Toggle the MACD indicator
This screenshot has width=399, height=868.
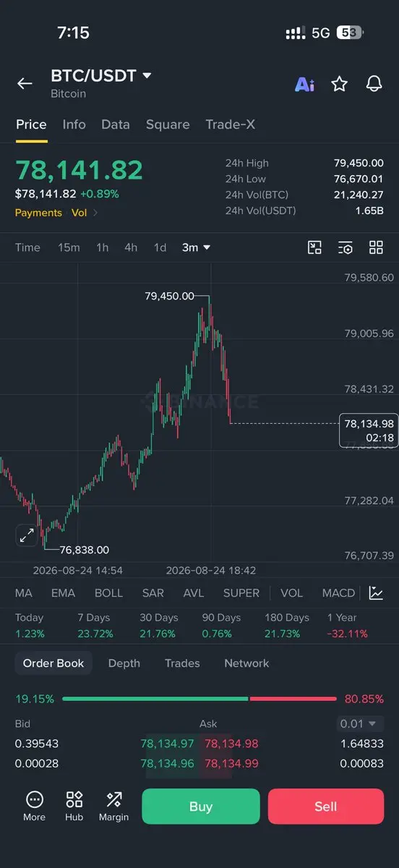coord(338,593)
